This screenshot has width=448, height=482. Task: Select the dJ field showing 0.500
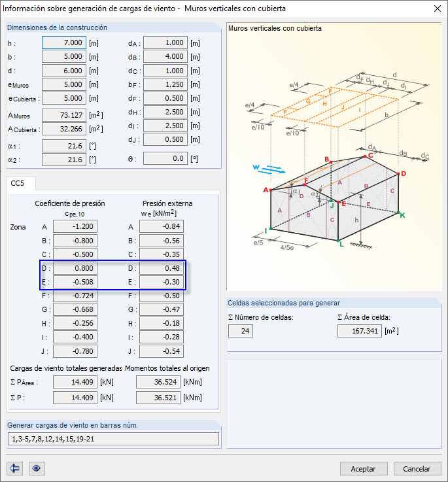(x=165, y=139)
